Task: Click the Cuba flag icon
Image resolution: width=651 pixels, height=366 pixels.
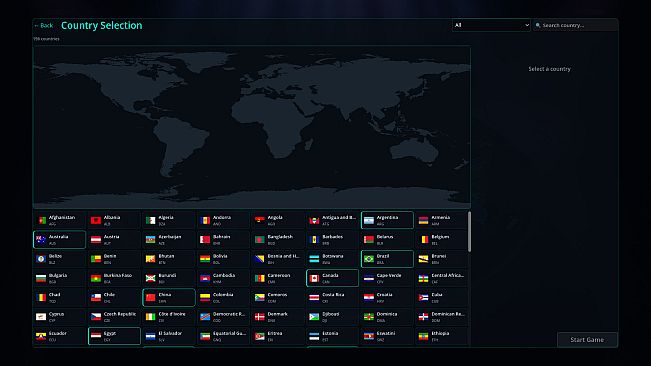Action: [423, 298]
